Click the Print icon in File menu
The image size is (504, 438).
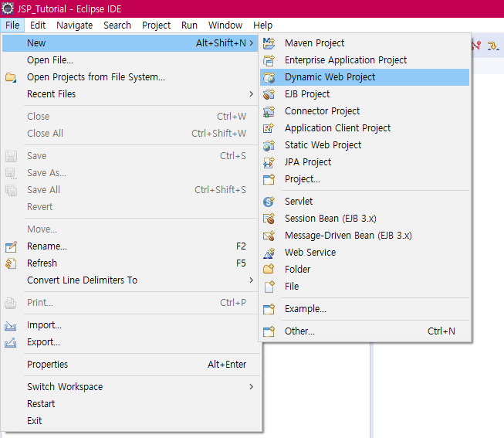click(x=11, y=303)
